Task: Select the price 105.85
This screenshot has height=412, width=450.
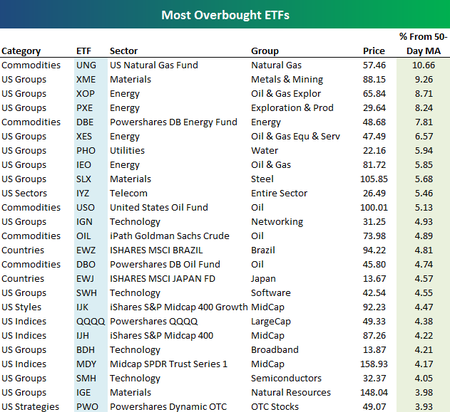Action: (374, 179)
